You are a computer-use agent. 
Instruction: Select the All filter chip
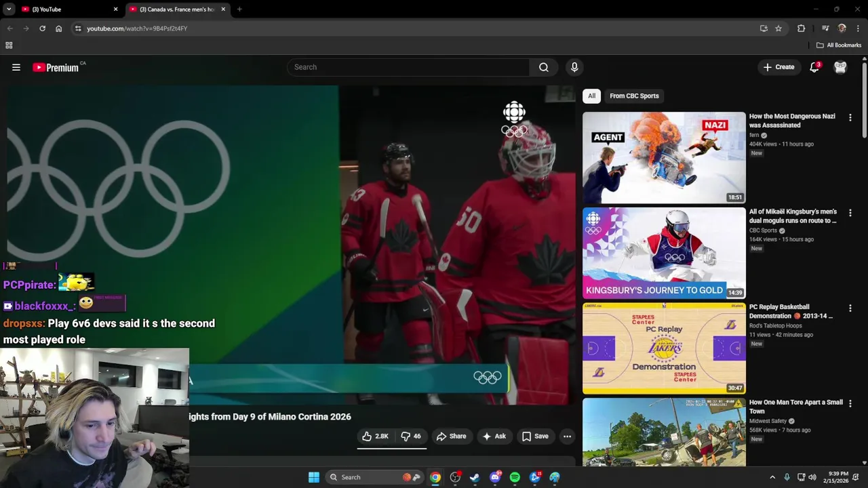click(592, 96)
